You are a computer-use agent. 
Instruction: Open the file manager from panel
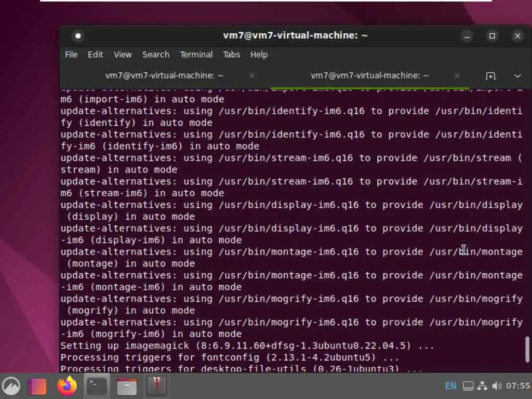click(x=127, y=386)
